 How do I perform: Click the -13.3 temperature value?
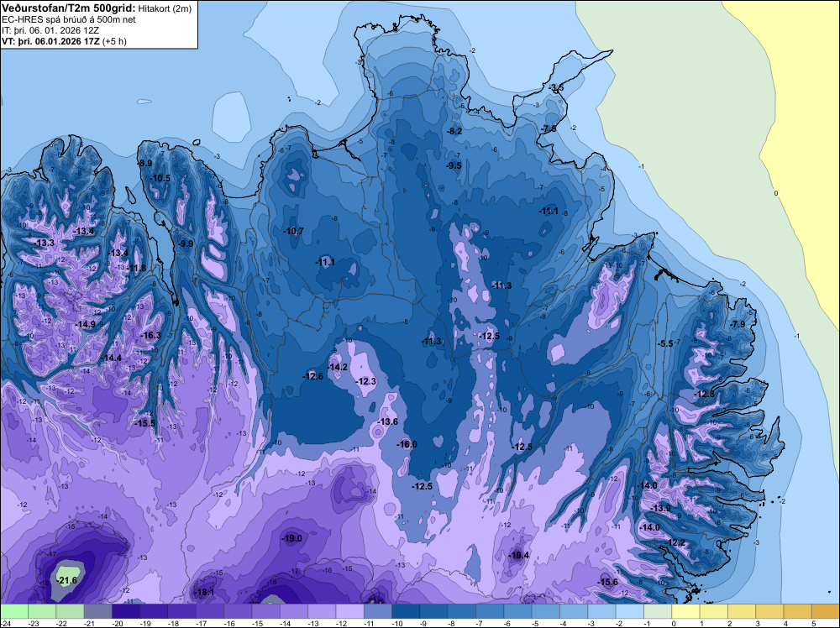(44, 243)
